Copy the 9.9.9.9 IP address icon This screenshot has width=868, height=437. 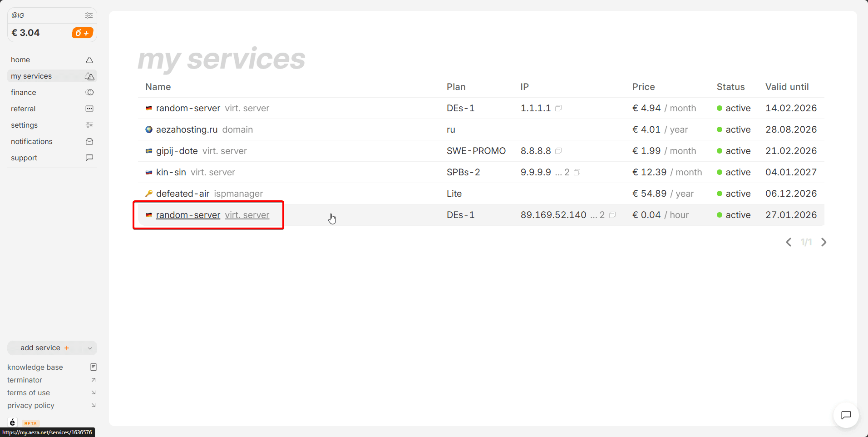click(577, 172)
